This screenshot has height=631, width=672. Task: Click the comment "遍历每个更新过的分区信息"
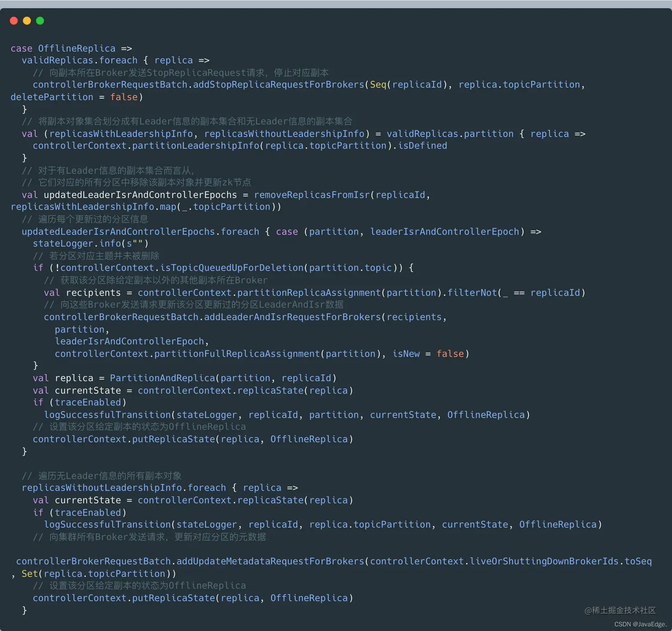coord(85,219)
